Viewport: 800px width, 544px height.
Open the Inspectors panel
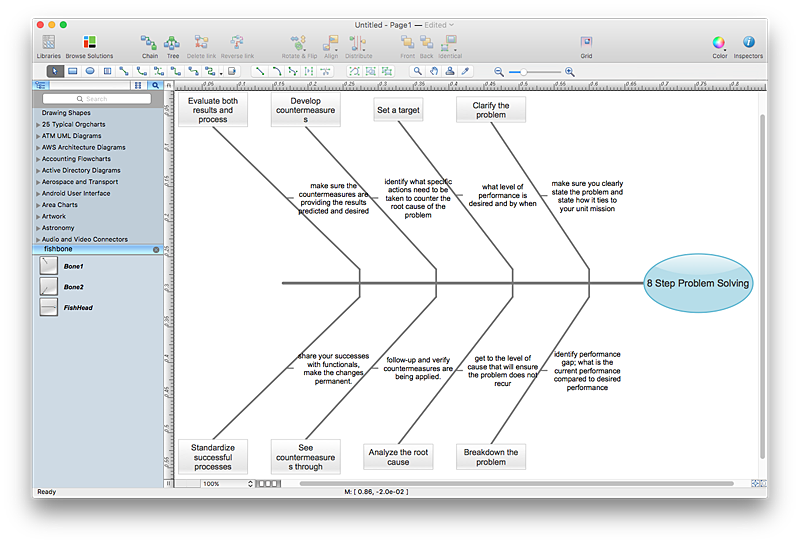747,43
